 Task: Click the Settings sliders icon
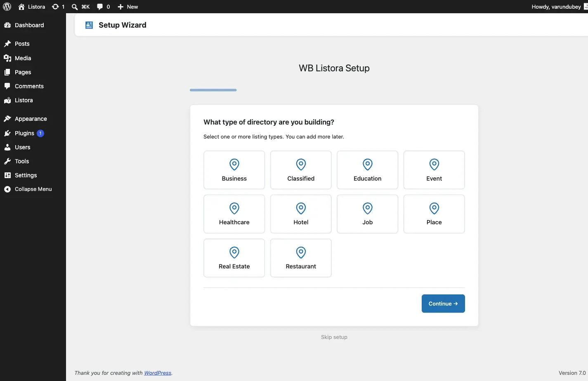[x=7, y=175]
